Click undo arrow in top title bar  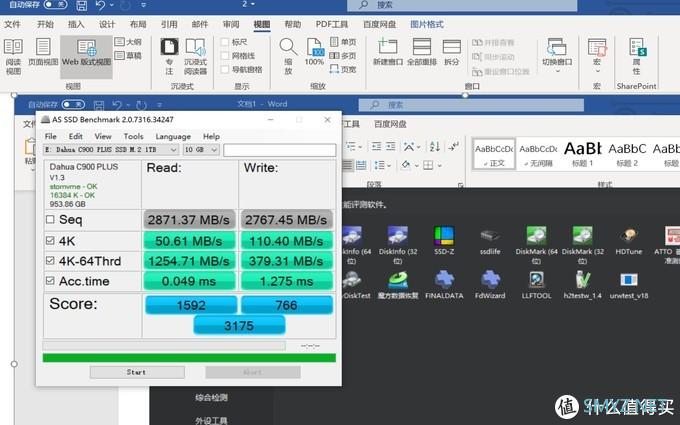pos(101,5)
